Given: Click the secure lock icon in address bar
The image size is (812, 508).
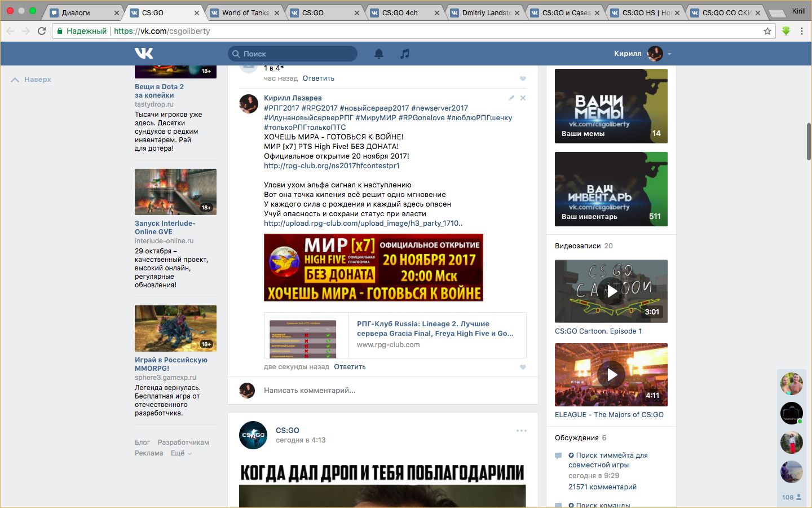Looking at the screenshot, I should tap(59, 31).
